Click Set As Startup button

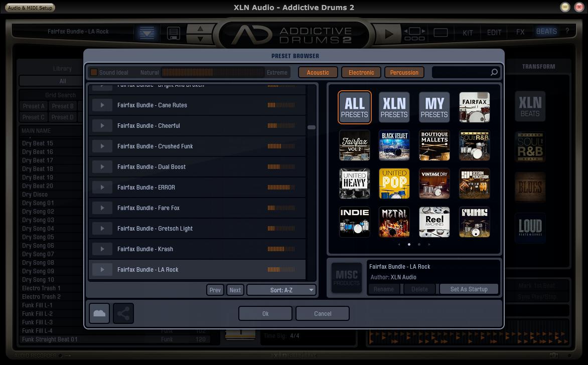click(x=469, y=289)
